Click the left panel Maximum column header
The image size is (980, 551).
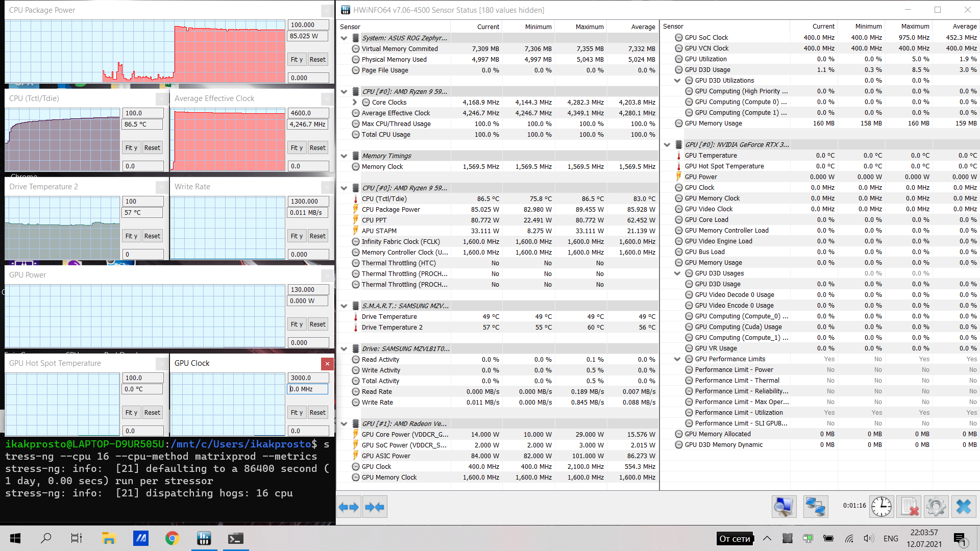pos(581,27)
